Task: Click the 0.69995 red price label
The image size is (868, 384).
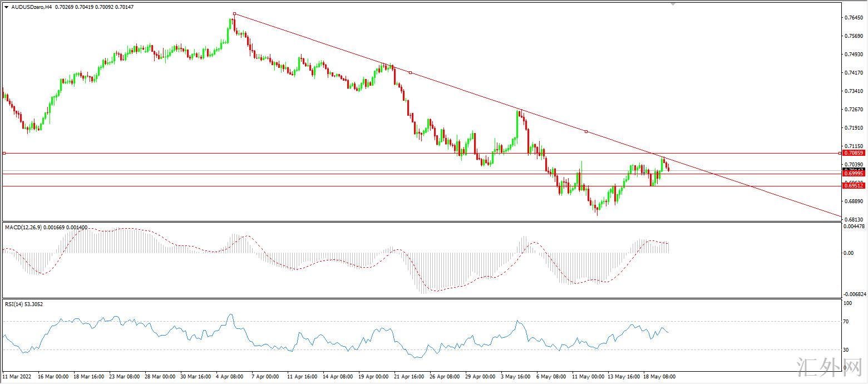Action: (853, 174)
